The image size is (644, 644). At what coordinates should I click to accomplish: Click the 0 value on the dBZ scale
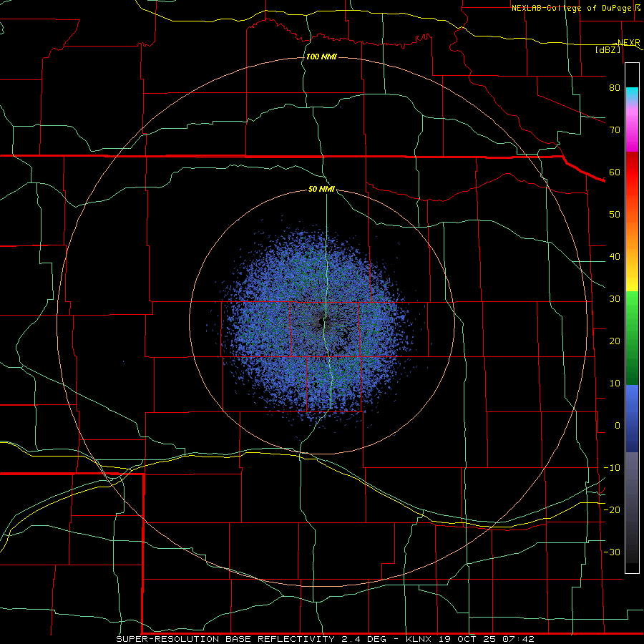(618, 426)
